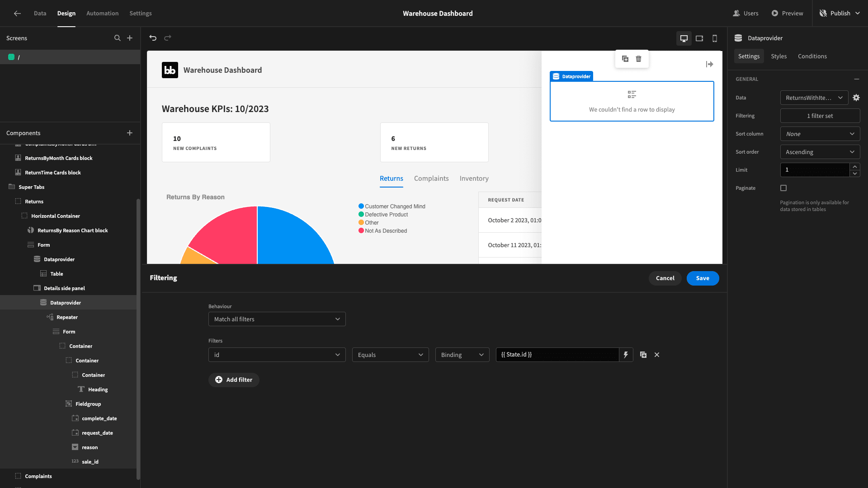Remove the id filter with X
The width and height of the screenshot is (868, 488).
click(657, 355)
